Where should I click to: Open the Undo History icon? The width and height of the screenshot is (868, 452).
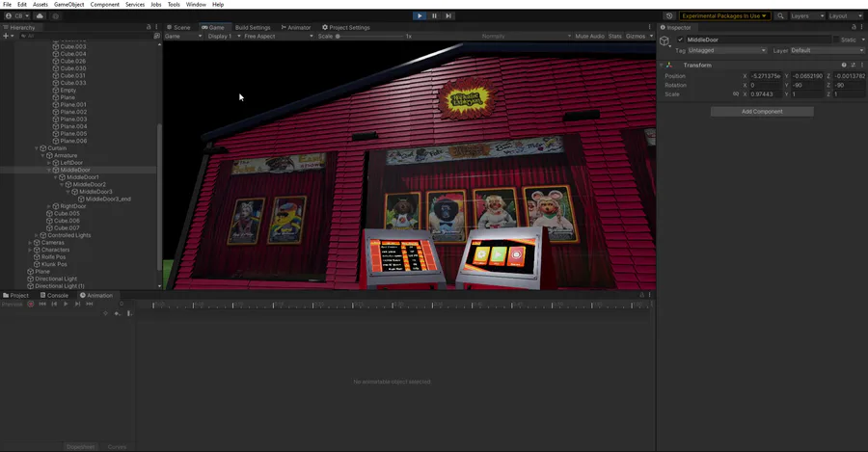coord(669,16)
